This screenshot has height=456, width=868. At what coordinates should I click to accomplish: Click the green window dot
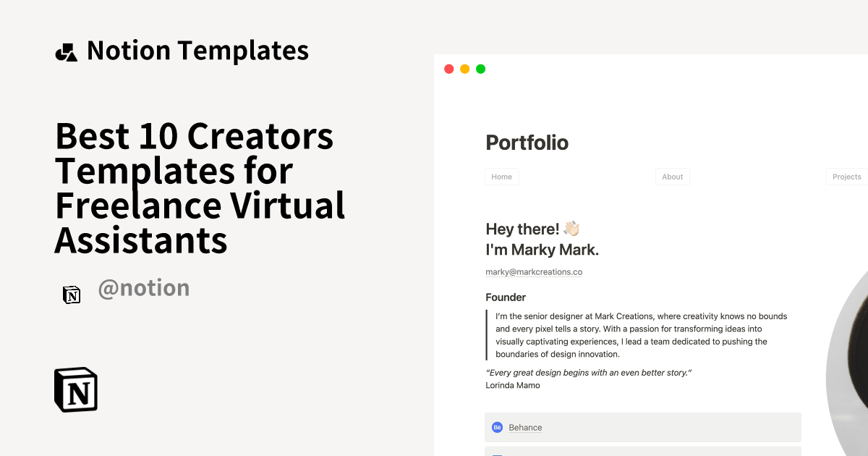tap(480, 68)
